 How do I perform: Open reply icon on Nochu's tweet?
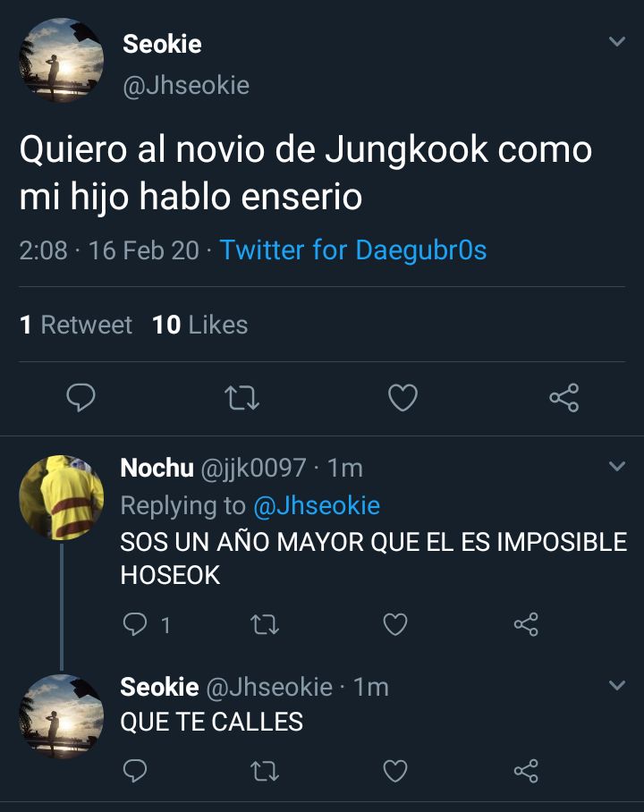(135, 624)
